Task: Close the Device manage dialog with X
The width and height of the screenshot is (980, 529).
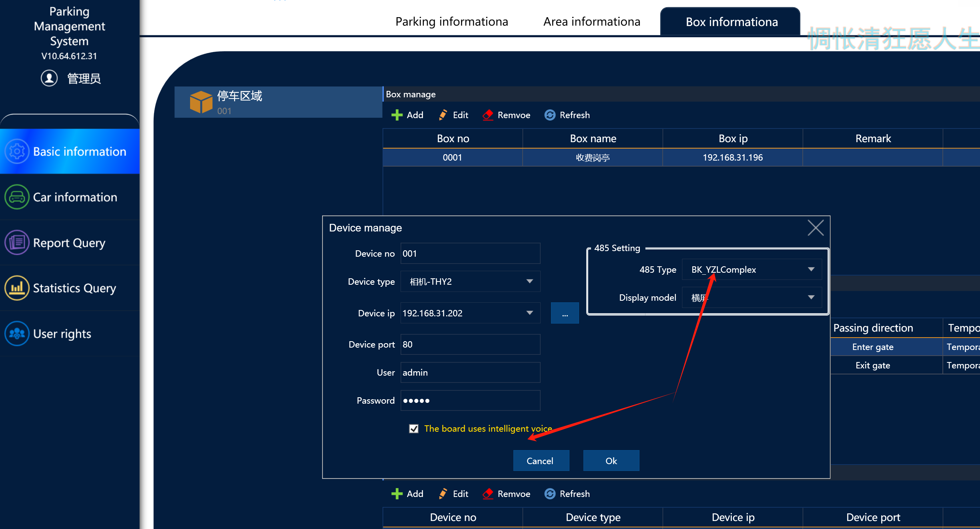Action: tap(815, 228)
